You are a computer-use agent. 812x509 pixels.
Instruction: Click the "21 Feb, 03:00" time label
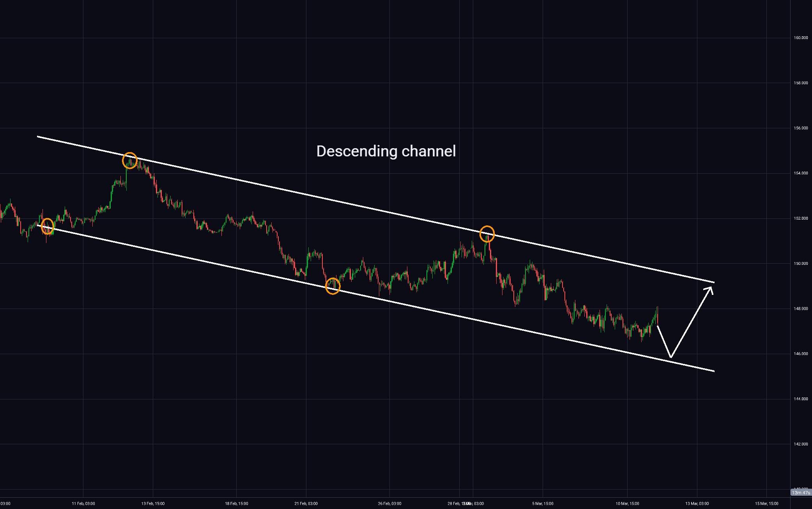click(x=306, y=504)
